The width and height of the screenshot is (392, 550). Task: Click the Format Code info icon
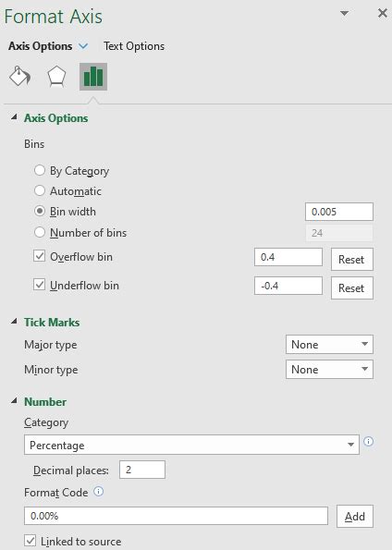(99, 492)
